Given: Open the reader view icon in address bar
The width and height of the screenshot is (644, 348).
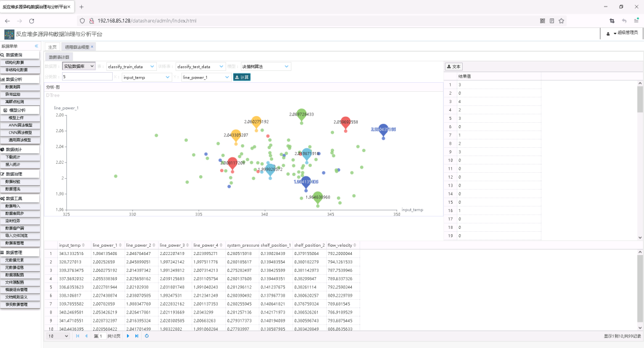Looking at the screenshot, I should click(552, 20).
